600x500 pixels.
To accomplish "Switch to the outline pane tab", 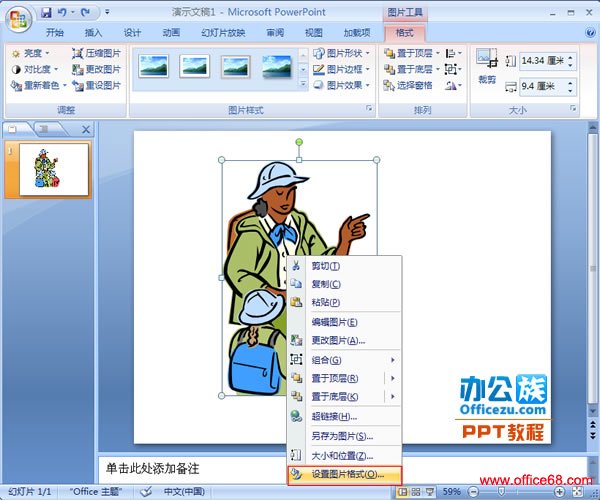I will tap(46, 129).
